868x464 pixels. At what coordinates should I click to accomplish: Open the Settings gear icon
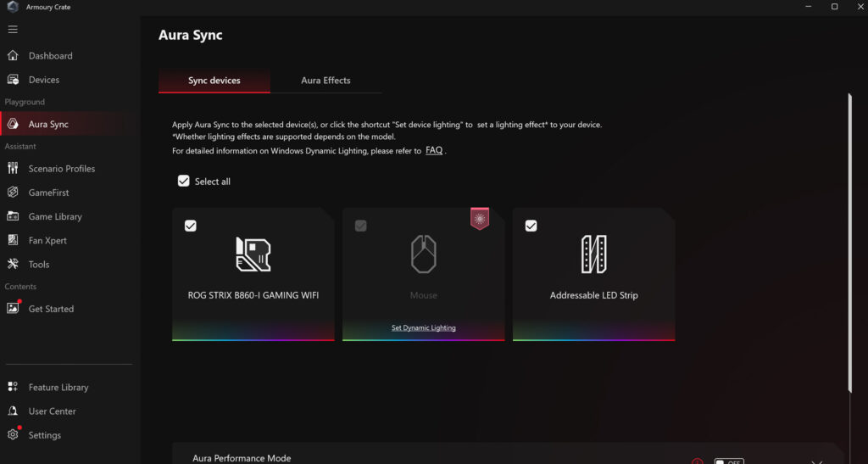(13, 434)
